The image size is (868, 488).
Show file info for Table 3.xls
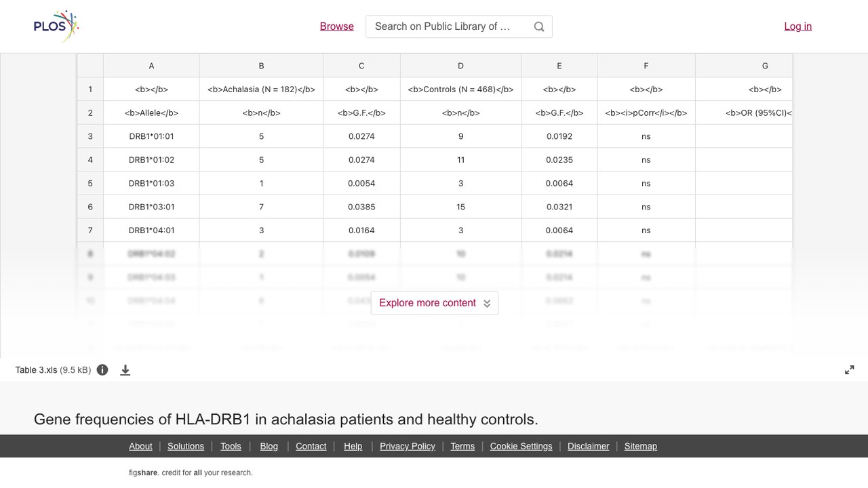click(x=102, y=370)
